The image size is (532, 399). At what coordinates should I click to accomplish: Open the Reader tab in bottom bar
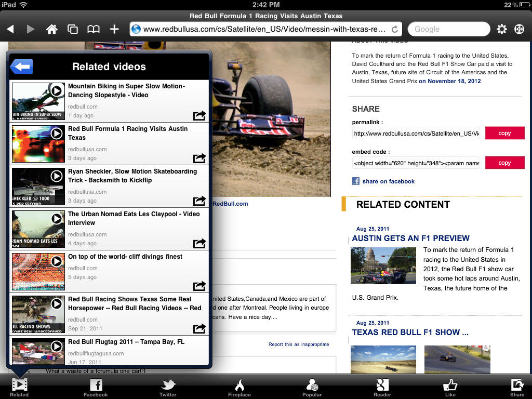point(382,388)
